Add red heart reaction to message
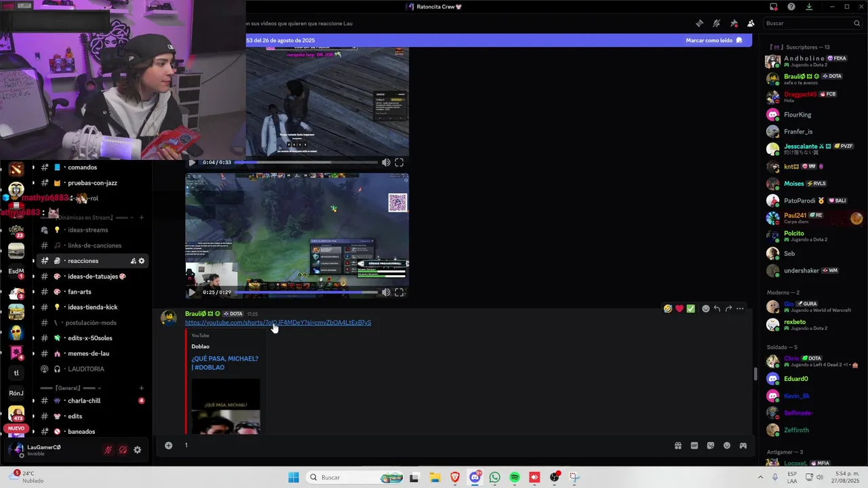Viewport: 868px width, 488px height. tap(679, 308)
